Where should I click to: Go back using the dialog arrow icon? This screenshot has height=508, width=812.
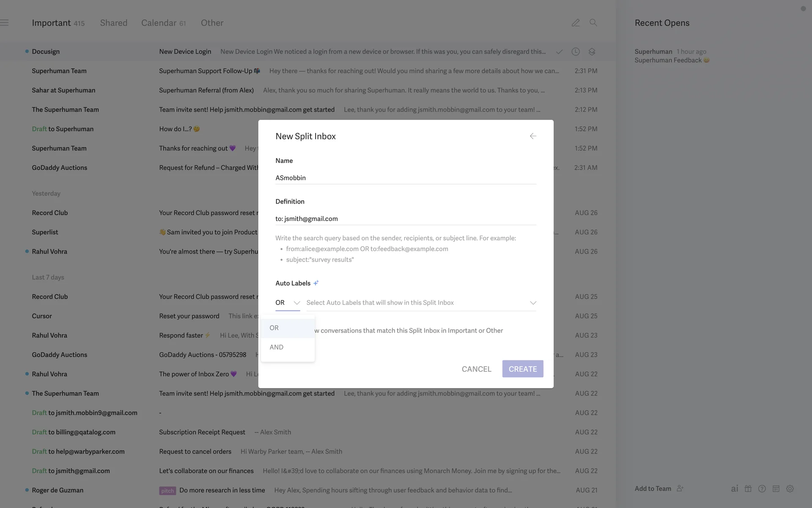tap(533, 136)
